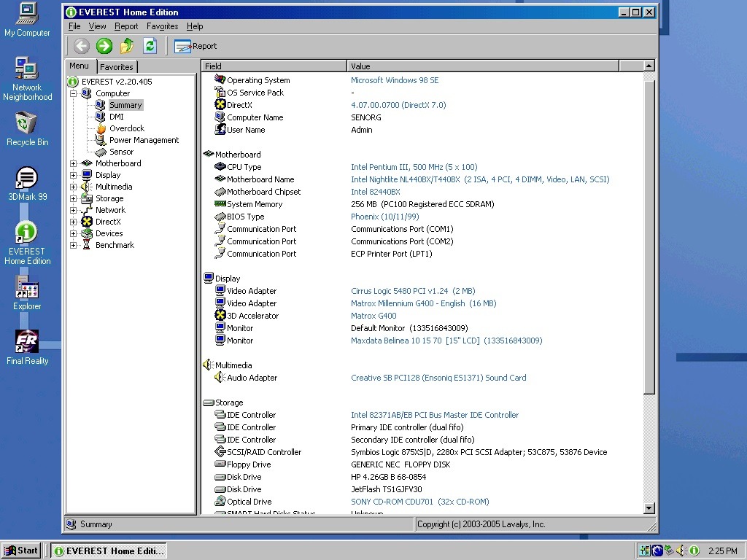
Task: Collapse the Computer tree node
Action: (74, 93)
